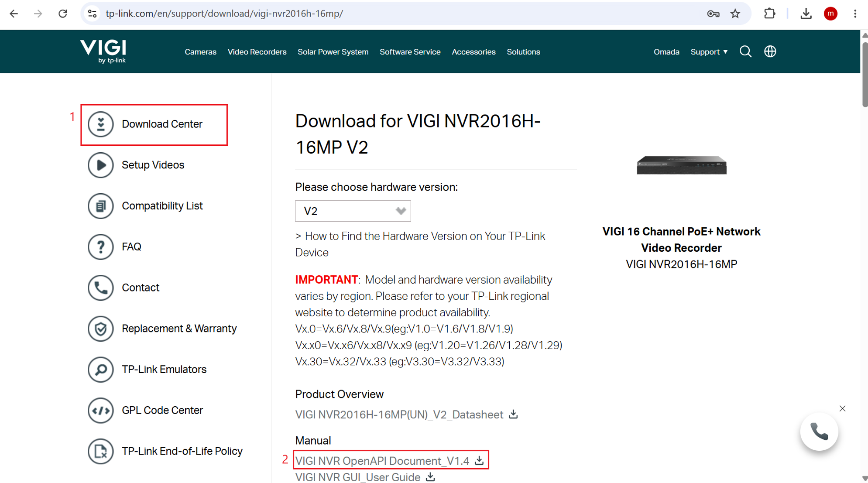Click the FAQ question mark icon

pyautogui.click(x=100, y=247)
